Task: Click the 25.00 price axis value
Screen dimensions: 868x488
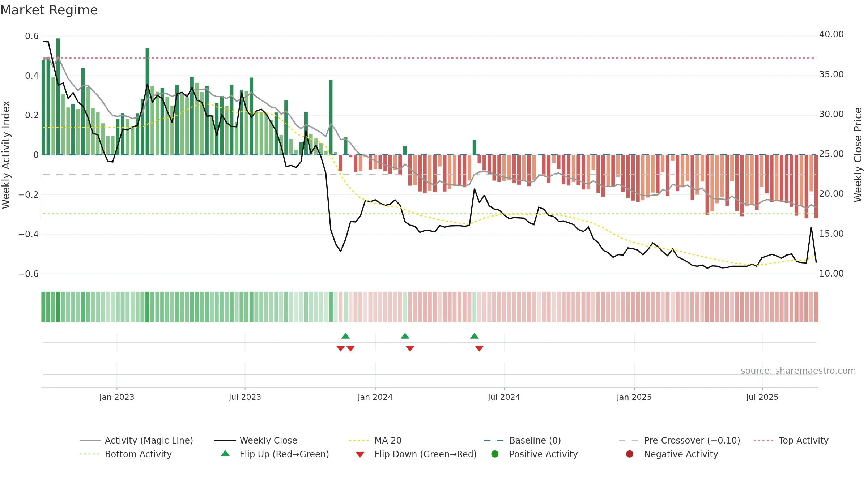Action: (x=831, y=154)
